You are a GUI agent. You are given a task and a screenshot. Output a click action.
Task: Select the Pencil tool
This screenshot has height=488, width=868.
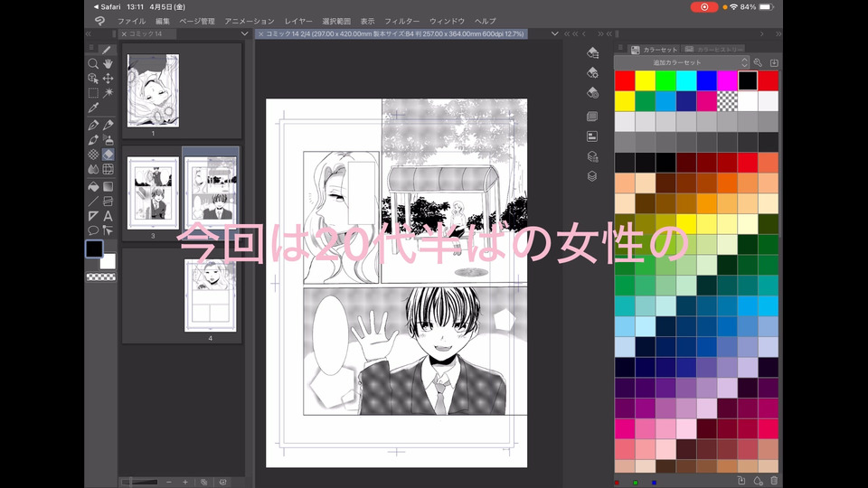pyautogui.click(x=108, y=125)
